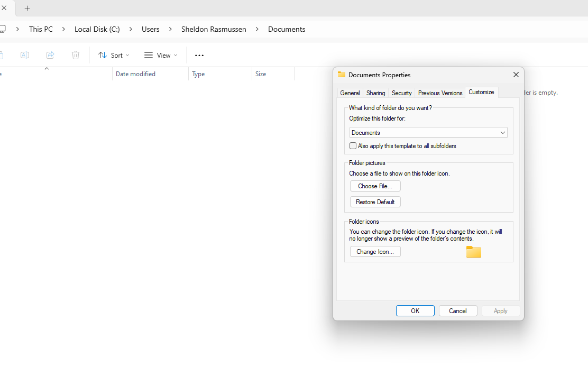The image size is (588, 366).
Task: Click the Share icon in the toolbar
Action: [50, 55]
